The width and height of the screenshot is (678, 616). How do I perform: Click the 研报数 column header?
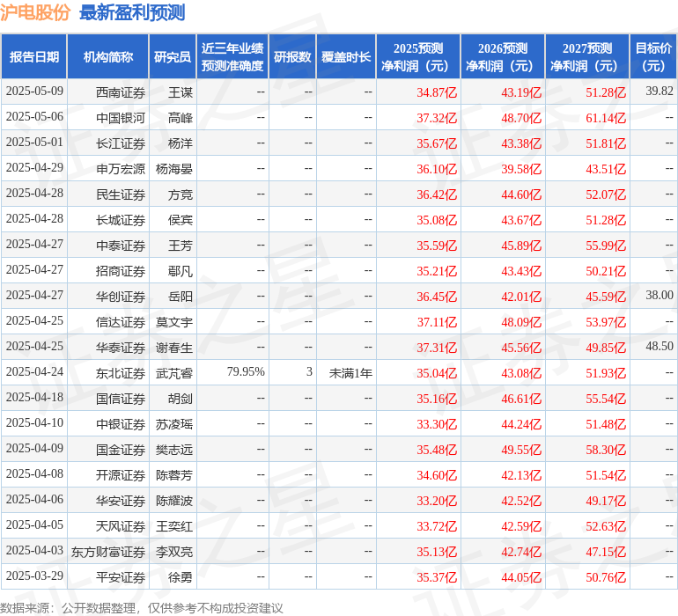coord(292,56)
